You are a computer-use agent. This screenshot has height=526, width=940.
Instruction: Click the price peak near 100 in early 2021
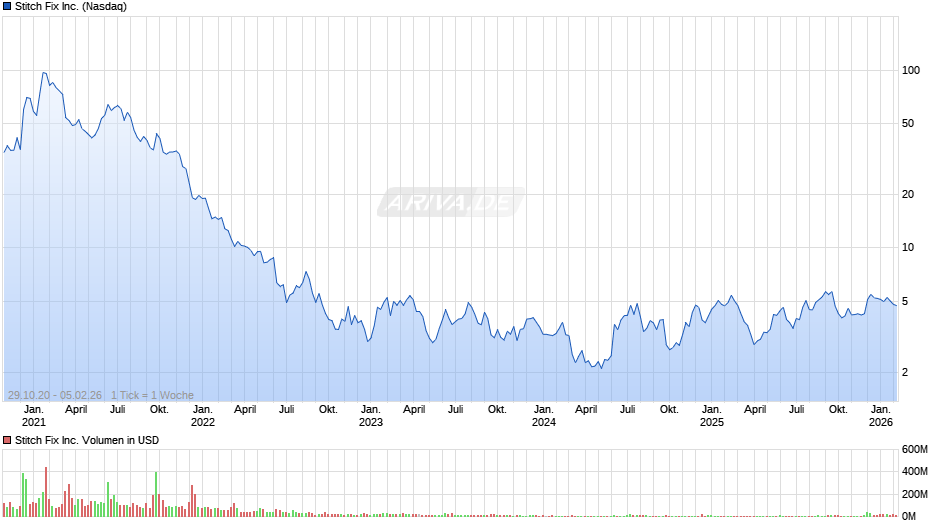tap(44, 73)
